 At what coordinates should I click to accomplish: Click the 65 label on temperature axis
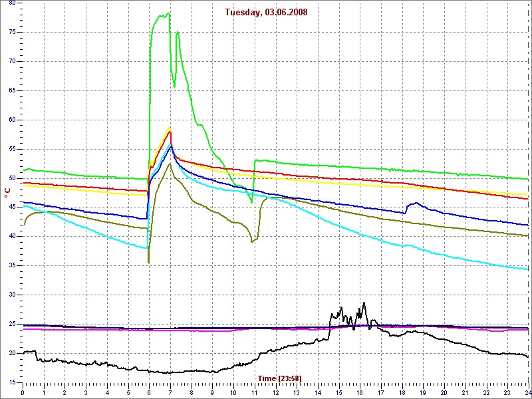pyautogui.click(x=12, y=90)
